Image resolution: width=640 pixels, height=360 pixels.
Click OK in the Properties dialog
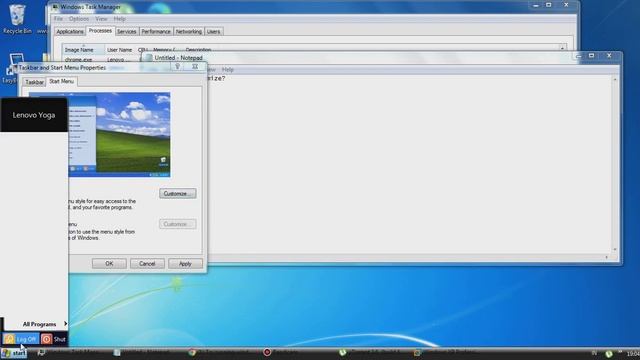point(109,264)
